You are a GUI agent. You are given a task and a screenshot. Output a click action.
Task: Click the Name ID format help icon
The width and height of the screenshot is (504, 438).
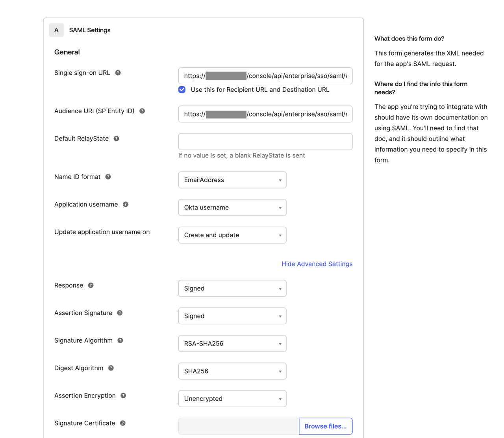coord(108,177)
